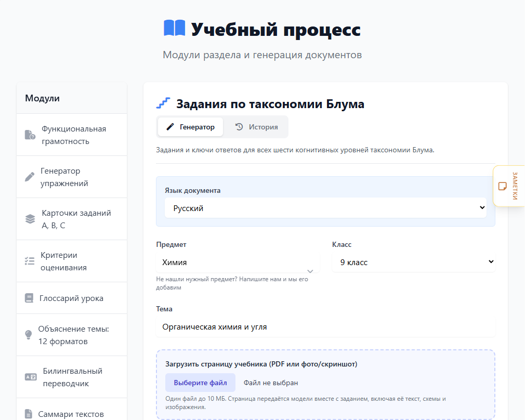Click the chevron arrow in Предмет field

click(310, 271)
